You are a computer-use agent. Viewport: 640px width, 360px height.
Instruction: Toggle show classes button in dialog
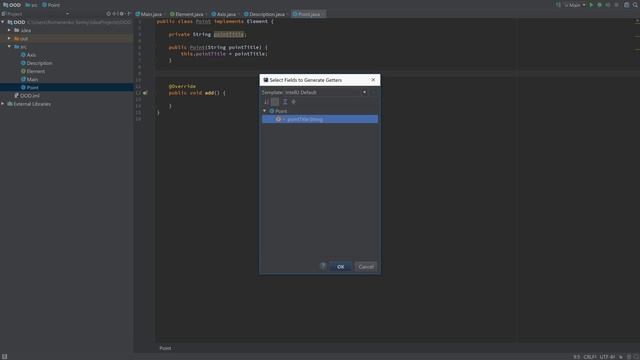point(275,102)
